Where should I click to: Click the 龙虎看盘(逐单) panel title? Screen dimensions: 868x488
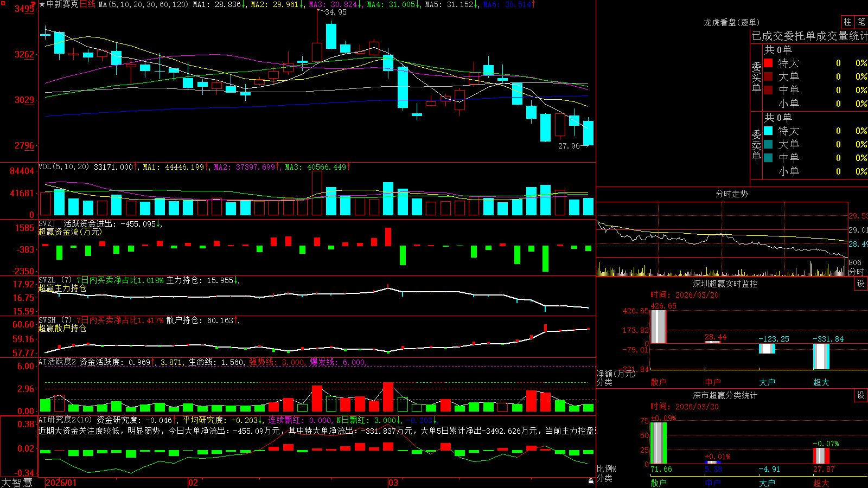[x=732, y=22]
